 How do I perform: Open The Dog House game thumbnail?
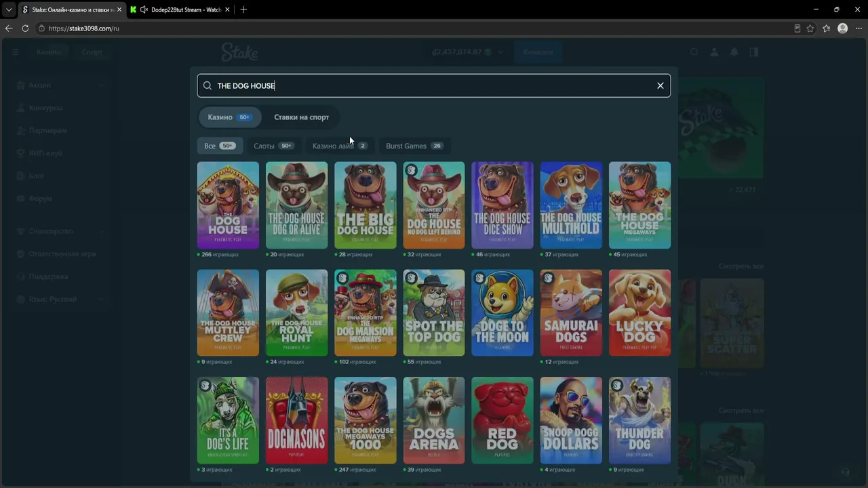[x=228, y=205]
